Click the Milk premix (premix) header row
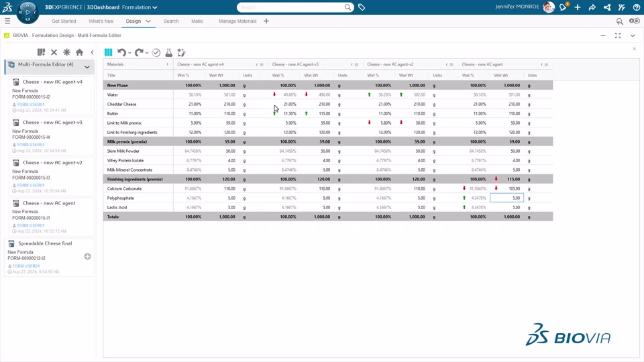 pos(328,141)
